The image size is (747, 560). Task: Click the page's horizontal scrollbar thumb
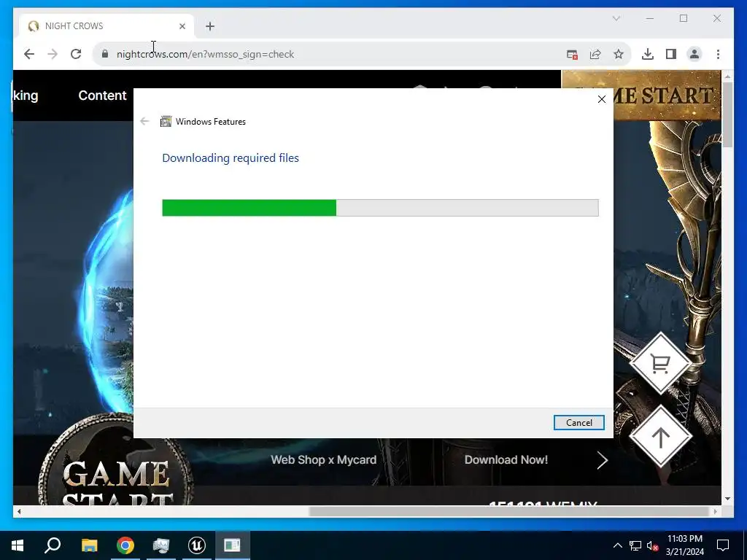(508, 511)
